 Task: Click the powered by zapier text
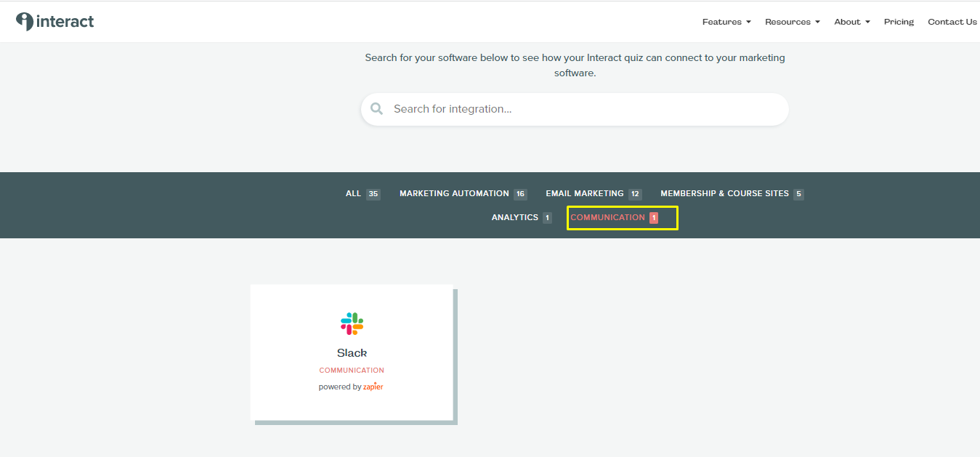[351, 387]
